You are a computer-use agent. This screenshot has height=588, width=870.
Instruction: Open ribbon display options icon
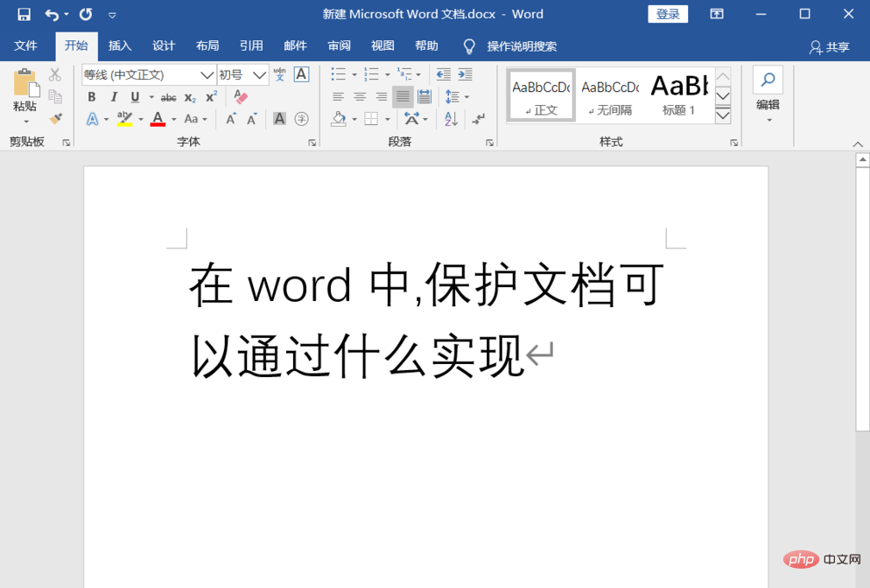[717, 14]
